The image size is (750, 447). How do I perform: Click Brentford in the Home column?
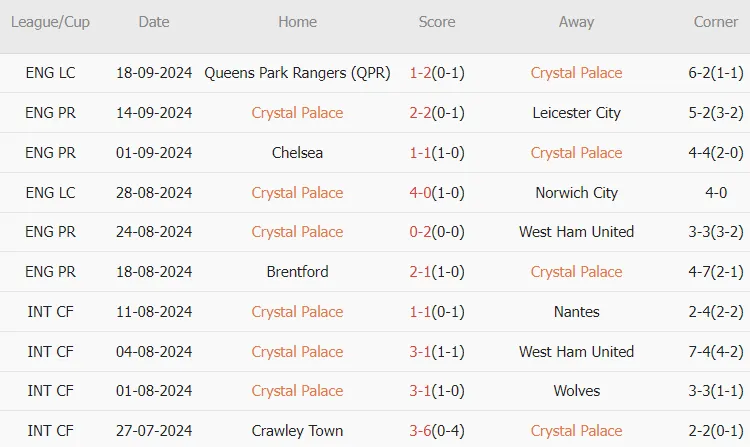[297, 272]
